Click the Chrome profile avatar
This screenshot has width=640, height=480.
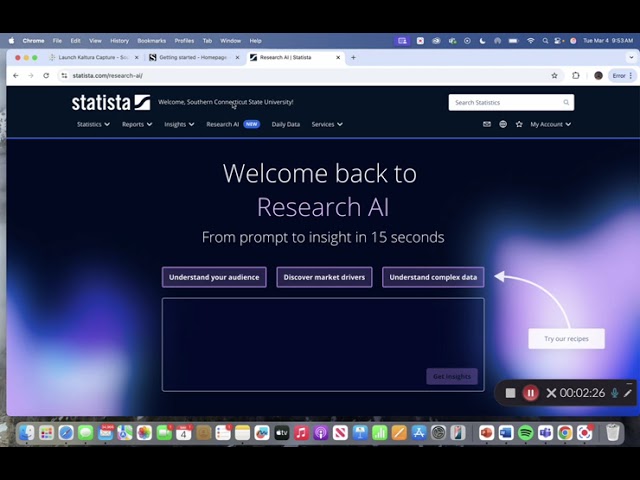(x=598, y=76)
